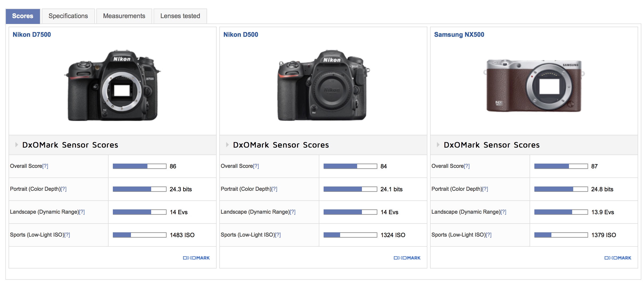The image size is (644, 284).
Task: Select the "24.8 bits" value
Action: [602, 189]
